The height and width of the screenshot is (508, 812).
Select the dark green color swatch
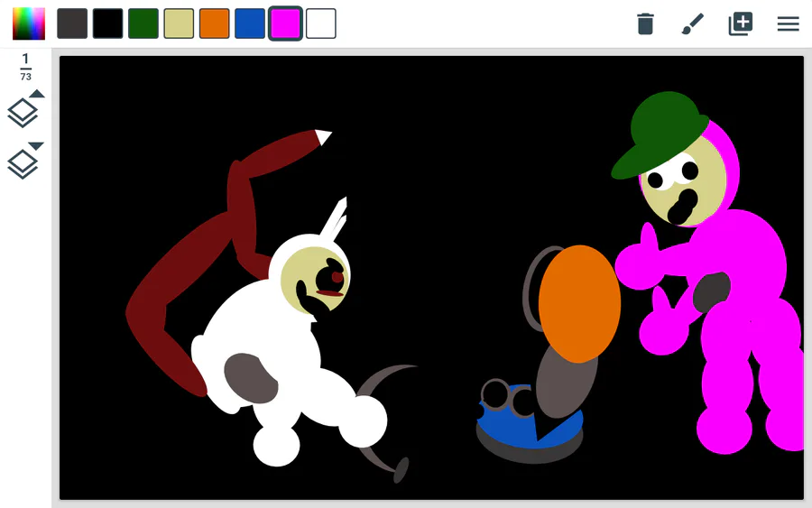pyautogui.click(x=143, y=23)
